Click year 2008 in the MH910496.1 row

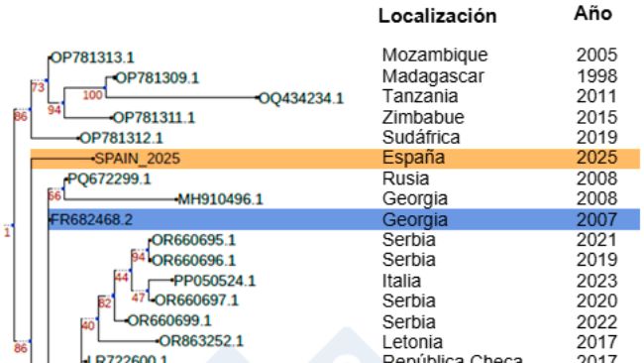(x=596, y=199)
